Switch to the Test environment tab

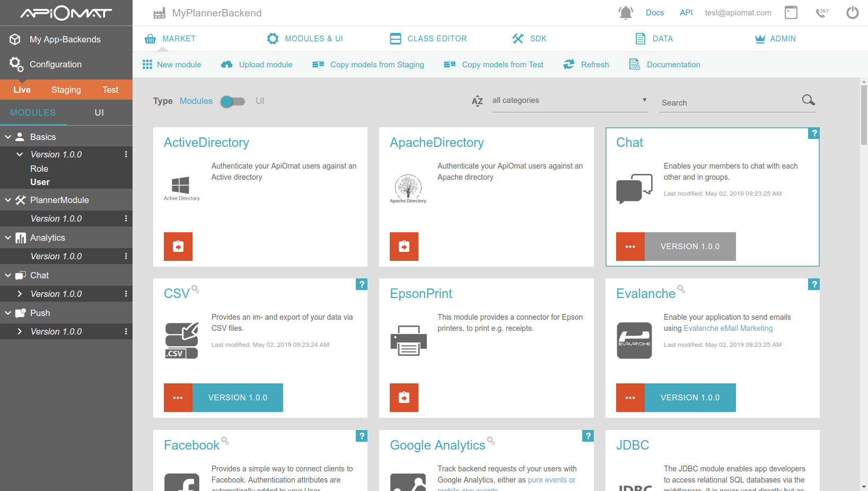tap(110, 90)
